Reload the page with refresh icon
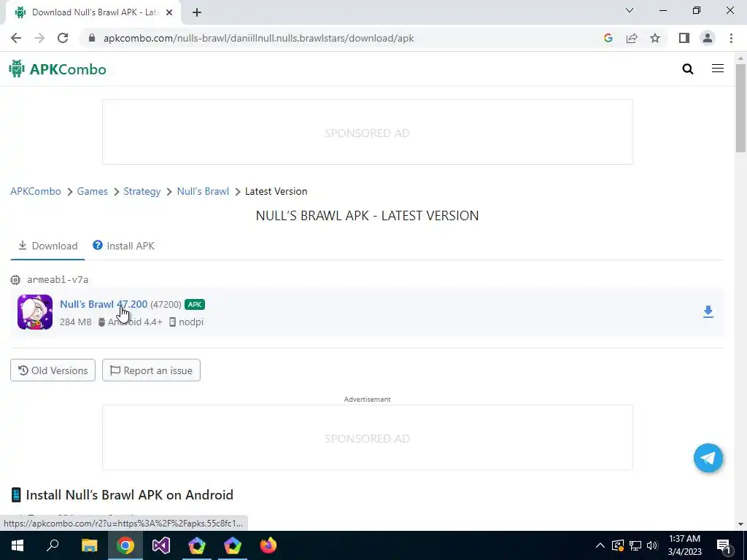The image size is (747, 560). (x=63, y=38)
